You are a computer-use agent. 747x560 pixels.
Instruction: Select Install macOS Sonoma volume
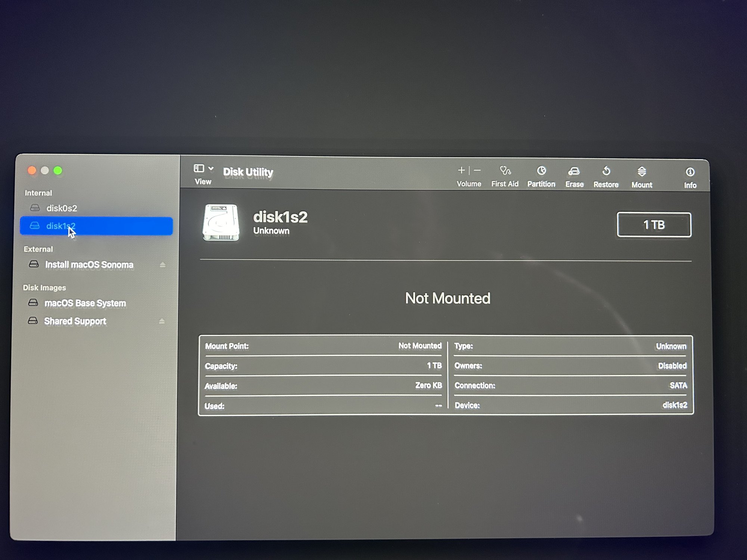coord(89,265)
